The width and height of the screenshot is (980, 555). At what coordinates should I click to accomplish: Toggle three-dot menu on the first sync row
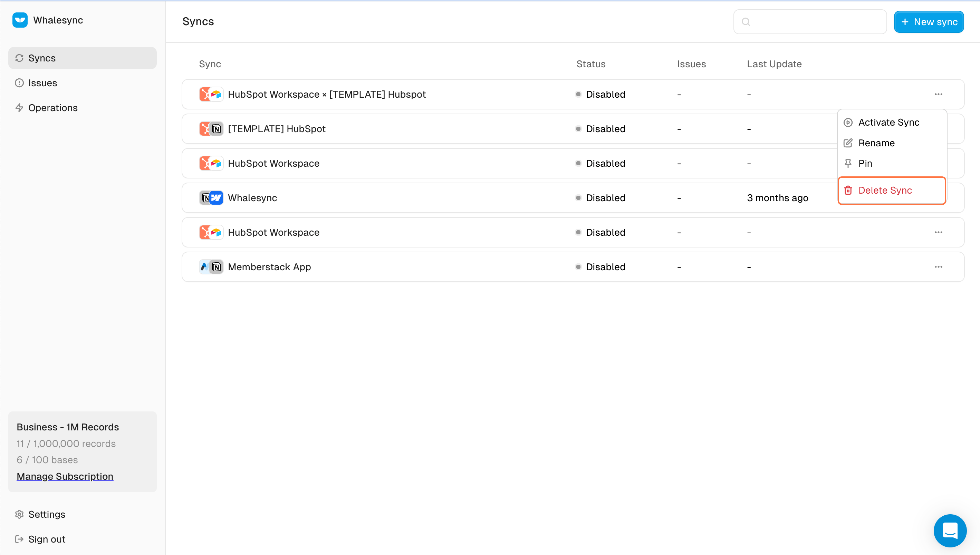click(x=938, y=94)
